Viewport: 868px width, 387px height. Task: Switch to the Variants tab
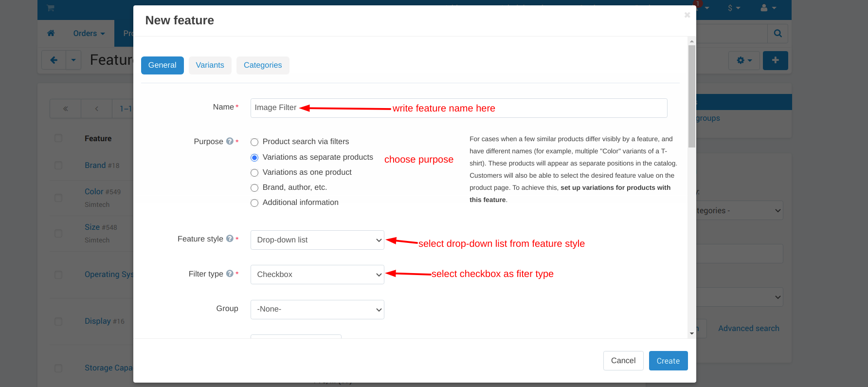[210, 65]
